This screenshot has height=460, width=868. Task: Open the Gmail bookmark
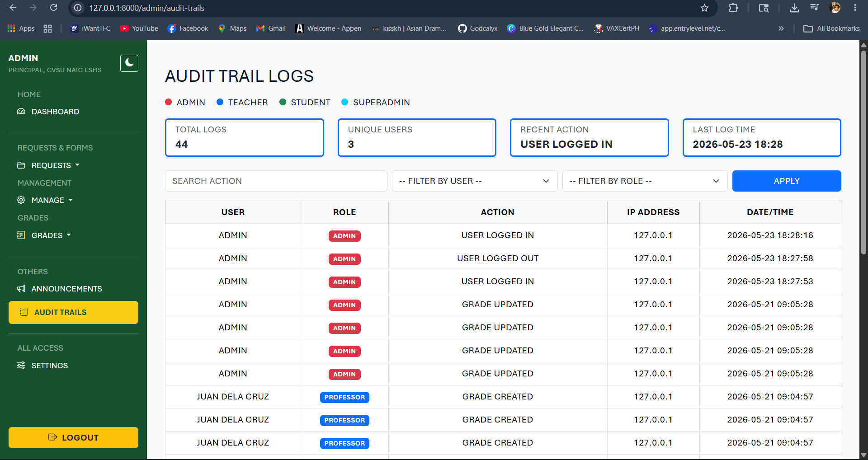pyautogui.click(x=271, y=28)
